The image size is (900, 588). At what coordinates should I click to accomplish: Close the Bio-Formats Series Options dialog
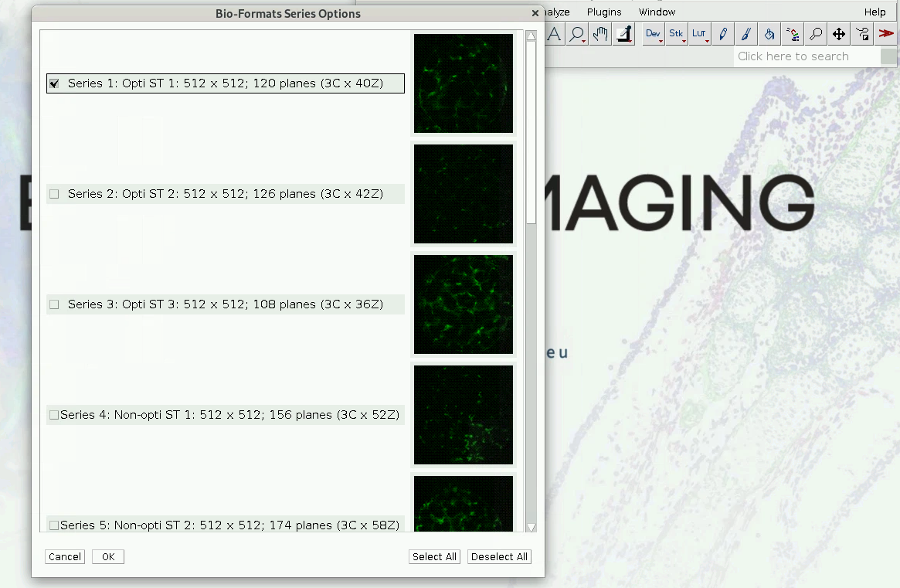(x=535, y=12)
